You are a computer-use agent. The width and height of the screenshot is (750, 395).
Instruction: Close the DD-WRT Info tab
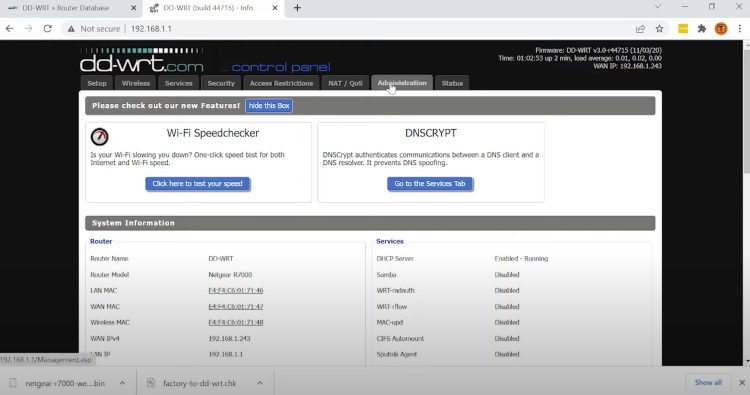[x=275, y=8]
